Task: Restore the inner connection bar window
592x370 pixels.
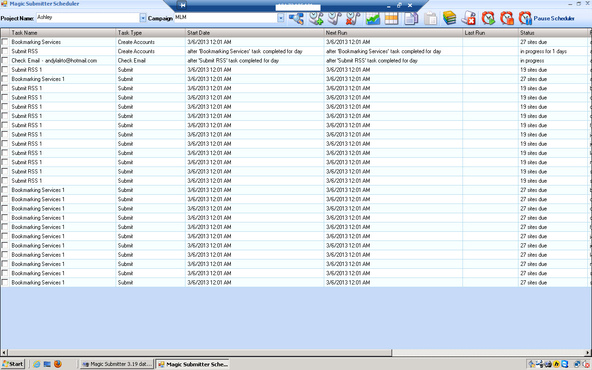Action: click(399, 5)
